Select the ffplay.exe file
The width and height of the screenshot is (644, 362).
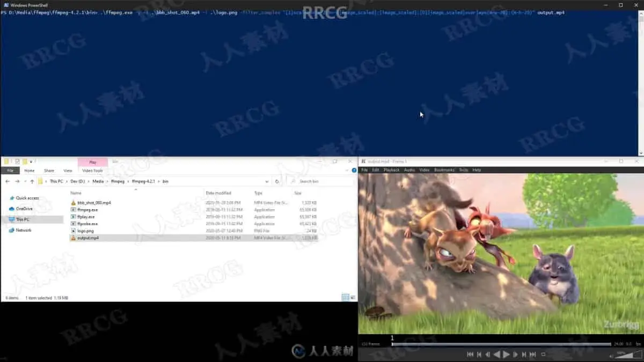click(x=194, y=217)
